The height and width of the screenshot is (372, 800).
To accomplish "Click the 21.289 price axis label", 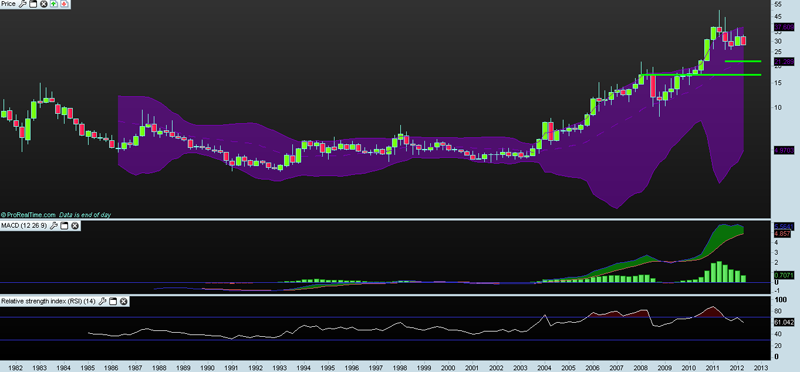I will click(784, 61).
